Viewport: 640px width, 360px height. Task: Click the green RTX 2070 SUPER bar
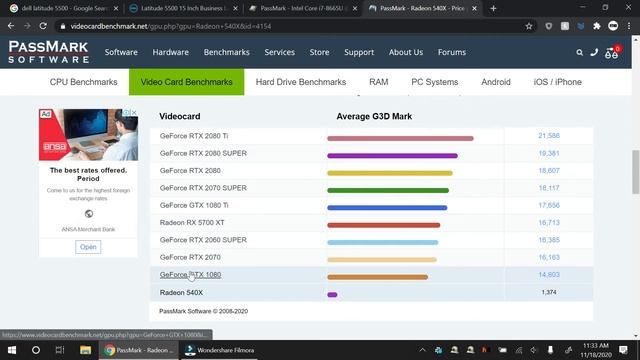pyautogui.click(x=388, y=190)
